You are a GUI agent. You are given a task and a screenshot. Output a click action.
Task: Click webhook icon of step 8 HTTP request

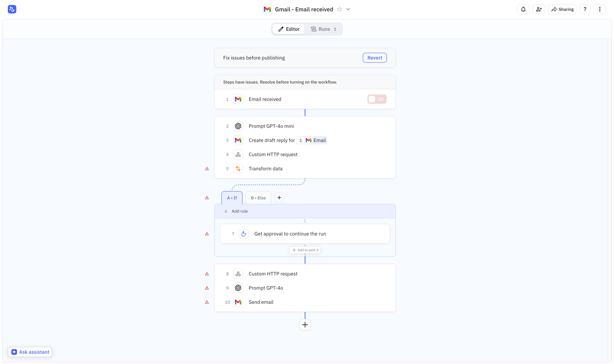[x=238, y=274]
